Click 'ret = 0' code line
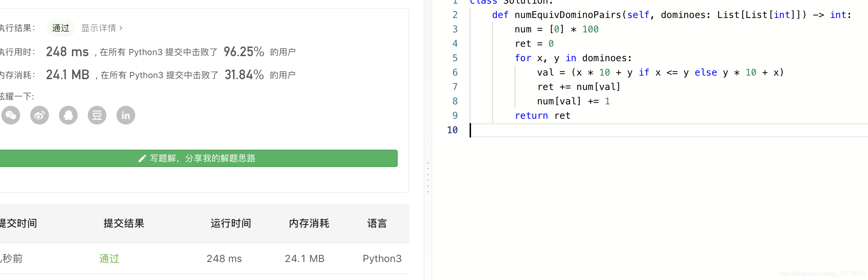 [534, 44]
